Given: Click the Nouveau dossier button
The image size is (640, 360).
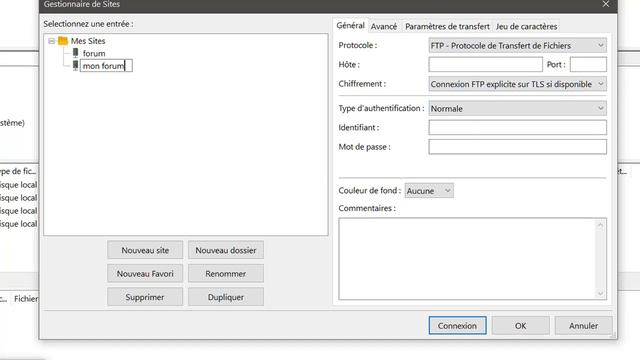Looking at the screenshot, I should [x=226, y=250].
